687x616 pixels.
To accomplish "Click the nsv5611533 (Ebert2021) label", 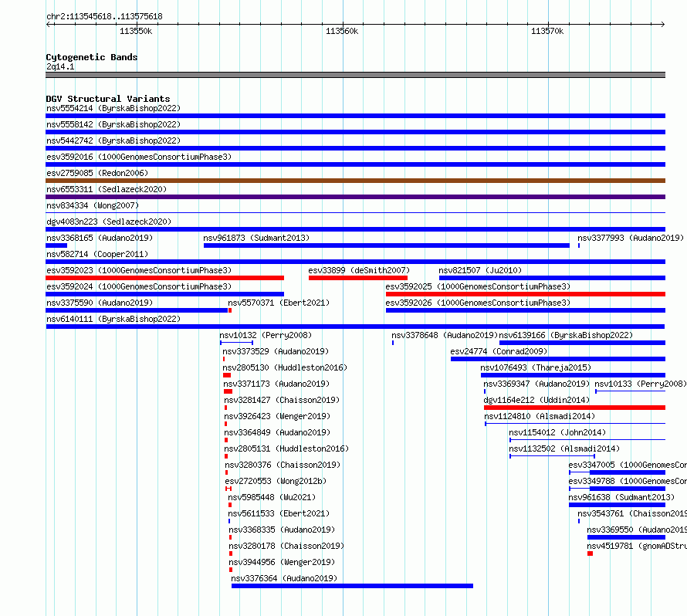I will [x=279, y=513].
